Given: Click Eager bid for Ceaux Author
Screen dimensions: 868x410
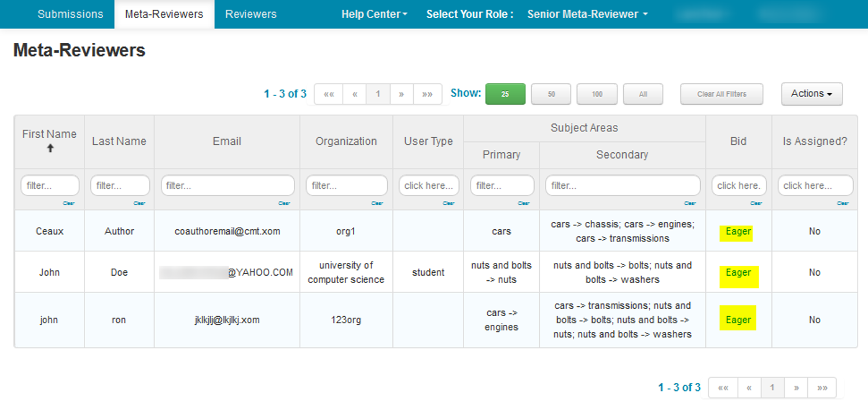Looking at the screenshot, I should pos(738,232).
